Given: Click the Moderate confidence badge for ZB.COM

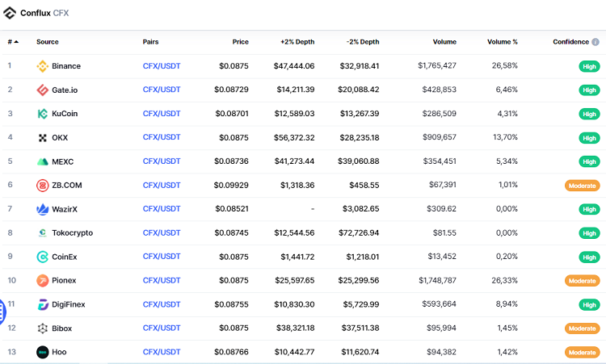Looking at the screenshot, I should [582, 186].
